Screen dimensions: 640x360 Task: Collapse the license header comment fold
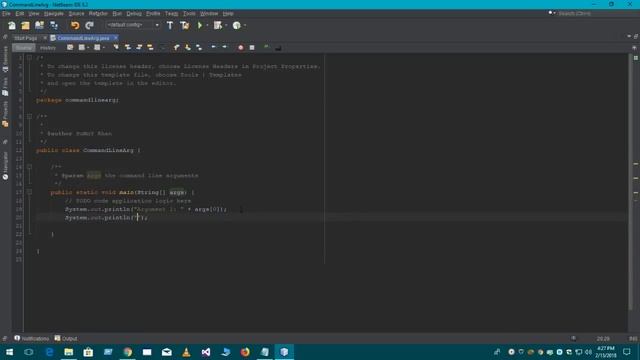click(x=29, y=58)
